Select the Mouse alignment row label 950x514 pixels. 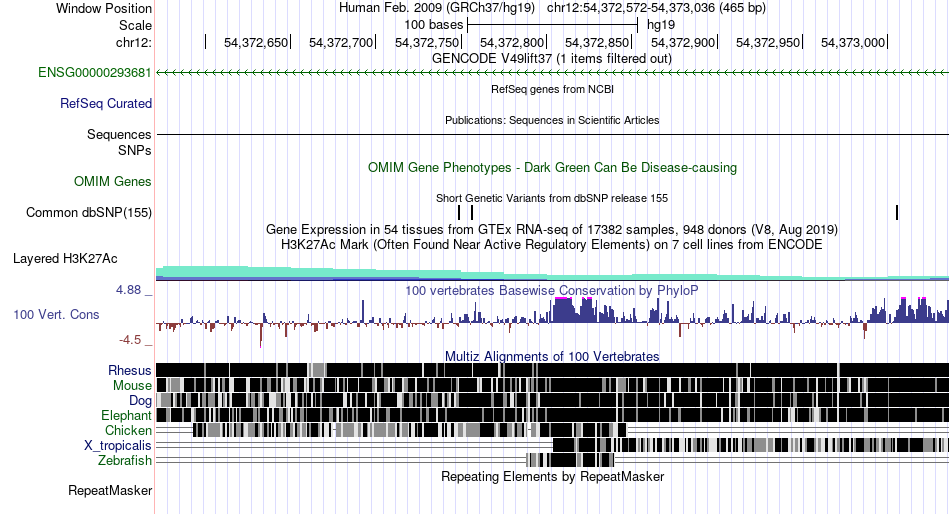[132, 386]
